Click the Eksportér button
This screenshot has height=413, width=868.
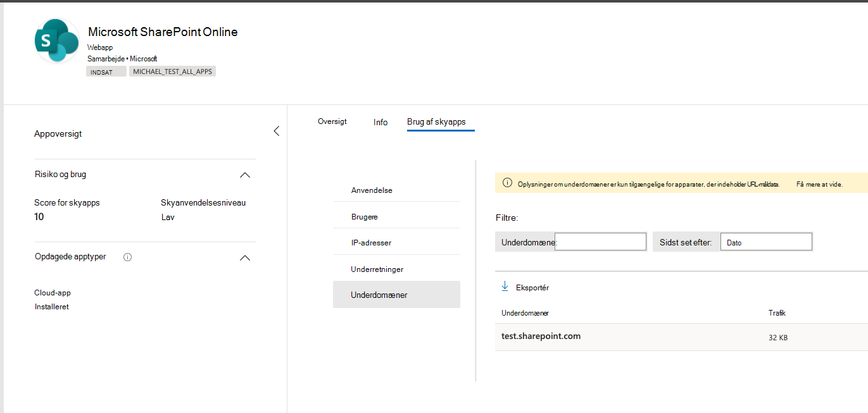pyautogui.click(x=532, y=288)
